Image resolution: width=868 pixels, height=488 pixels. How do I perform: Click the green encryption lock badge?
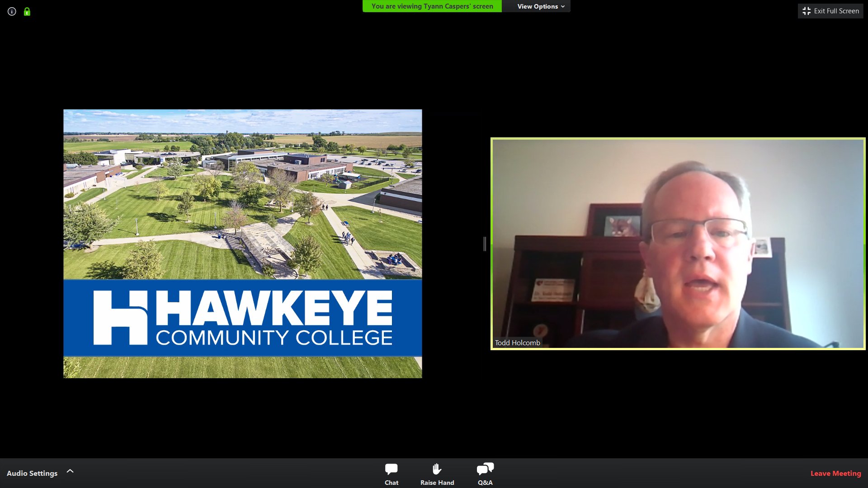point(27,11)
